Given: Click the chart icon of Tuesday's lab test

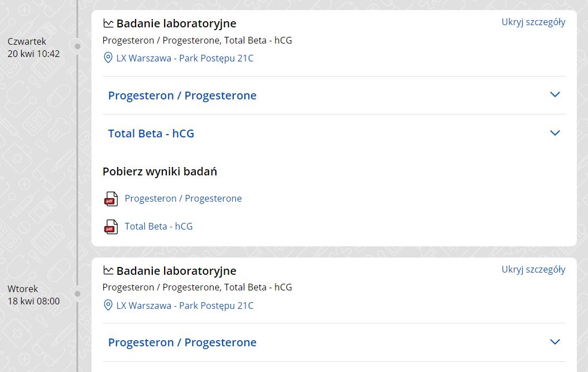Looking at the screenshot, I should pos(108,270).
